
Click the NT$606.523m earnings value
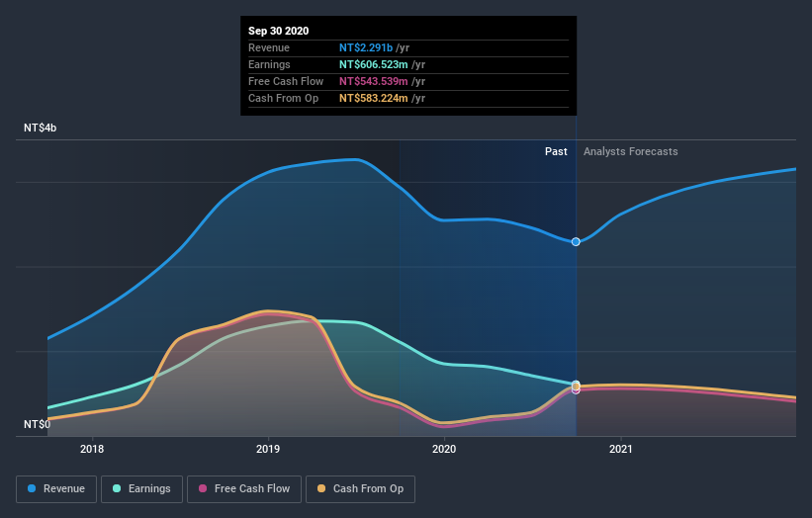[374, 64]
